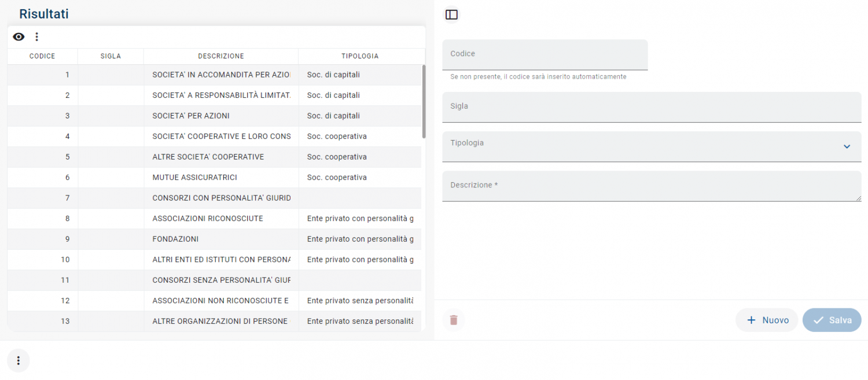
Task: Click the plus icon on Nuovo button
Action: [752, 320]
